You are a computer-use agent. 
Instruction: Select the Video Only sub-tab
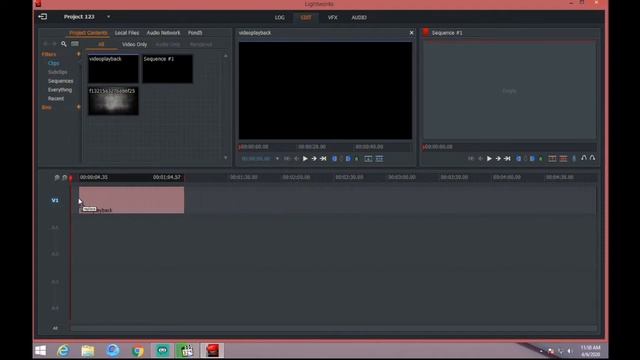tap(134, 44)
